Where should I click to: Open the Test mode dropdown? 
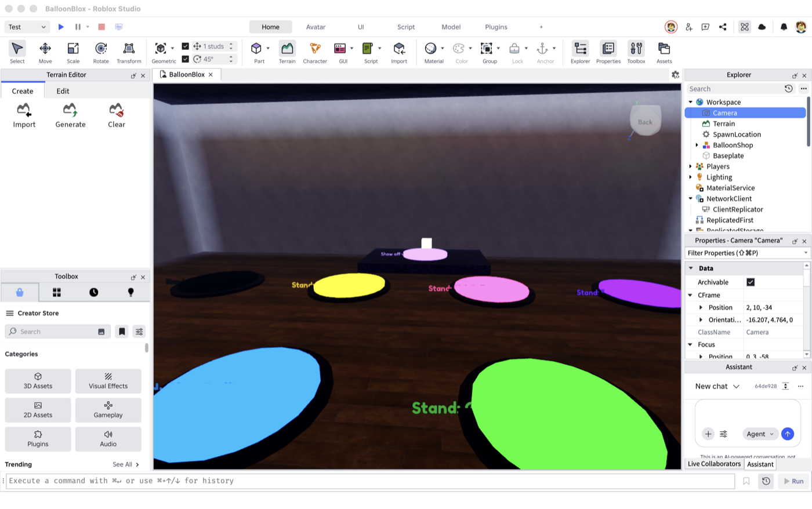tap(27, 27)
